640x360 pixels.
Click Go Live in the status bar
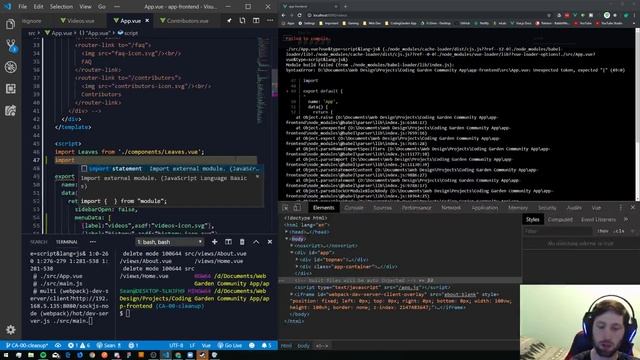(230, 345)
